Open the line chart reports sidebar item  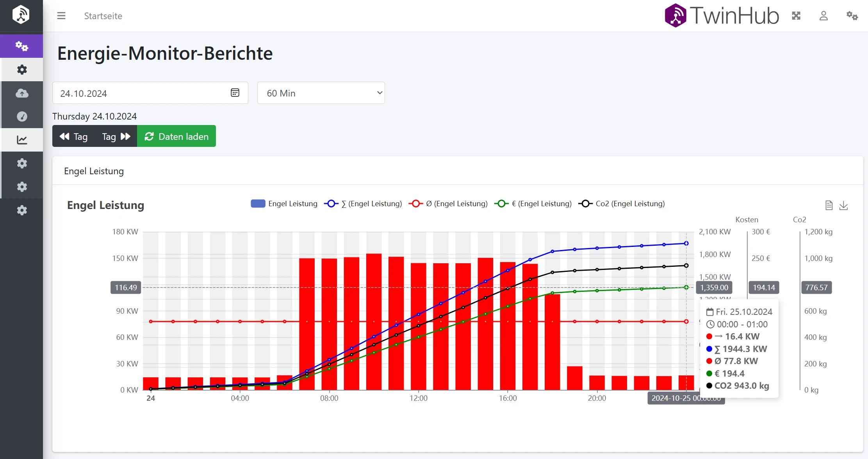coord(22,140)
